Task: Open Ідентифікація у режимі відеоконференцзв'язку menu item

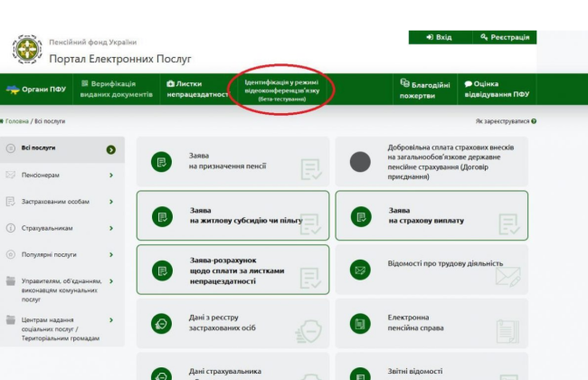Action: point(282,90)
